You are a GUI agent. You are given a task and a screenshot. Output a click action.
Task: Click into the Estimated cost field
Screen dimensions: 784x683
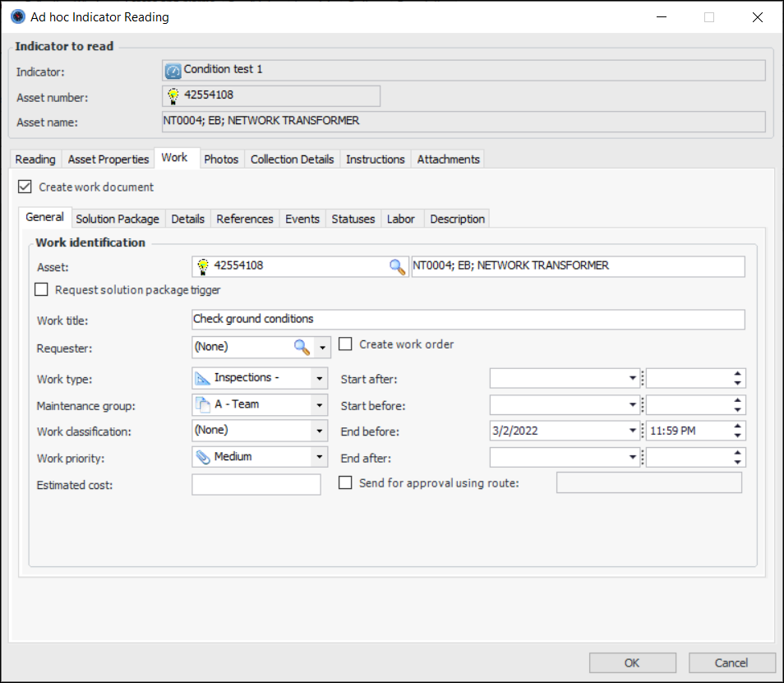pyautogui.click(x=256, y=485)
